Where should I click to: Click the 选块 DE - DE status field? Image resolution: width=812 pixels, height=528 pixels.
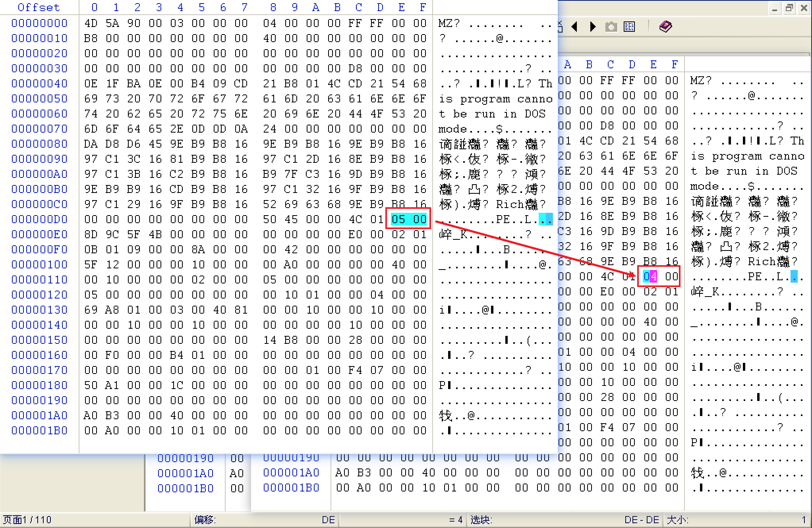[x=564, y=520]
